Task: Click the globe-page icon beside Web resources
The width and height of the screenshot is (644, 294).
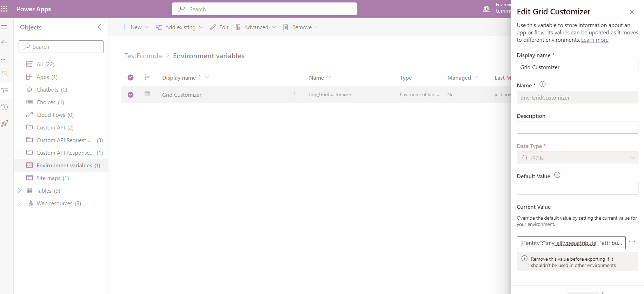Action: 29,203
